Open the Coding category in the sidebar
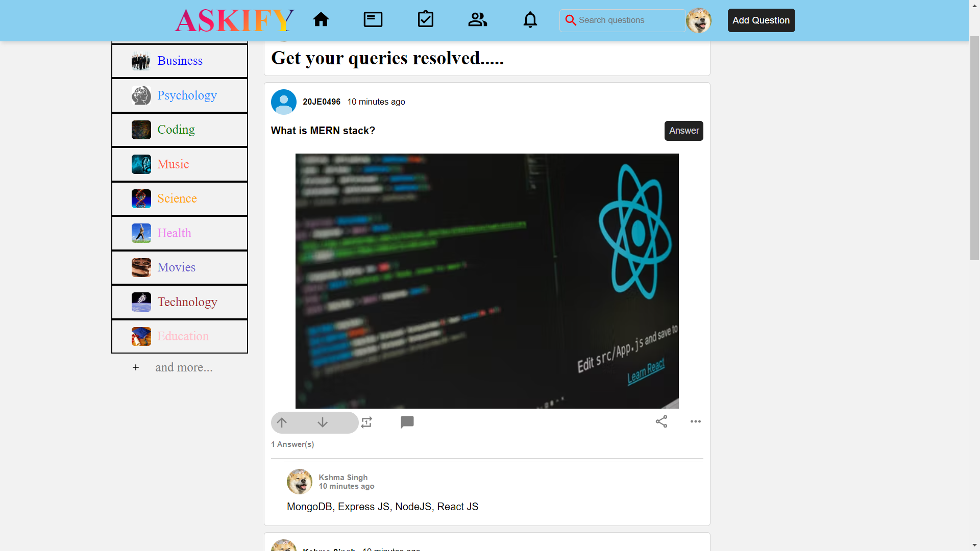The height and width of the screenshot is (551, 980). coord(176,130)
